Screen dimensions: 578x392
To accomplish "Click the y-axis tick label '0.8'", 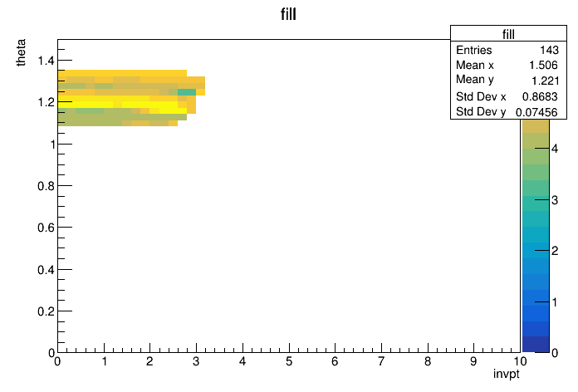I will point(46,186).
